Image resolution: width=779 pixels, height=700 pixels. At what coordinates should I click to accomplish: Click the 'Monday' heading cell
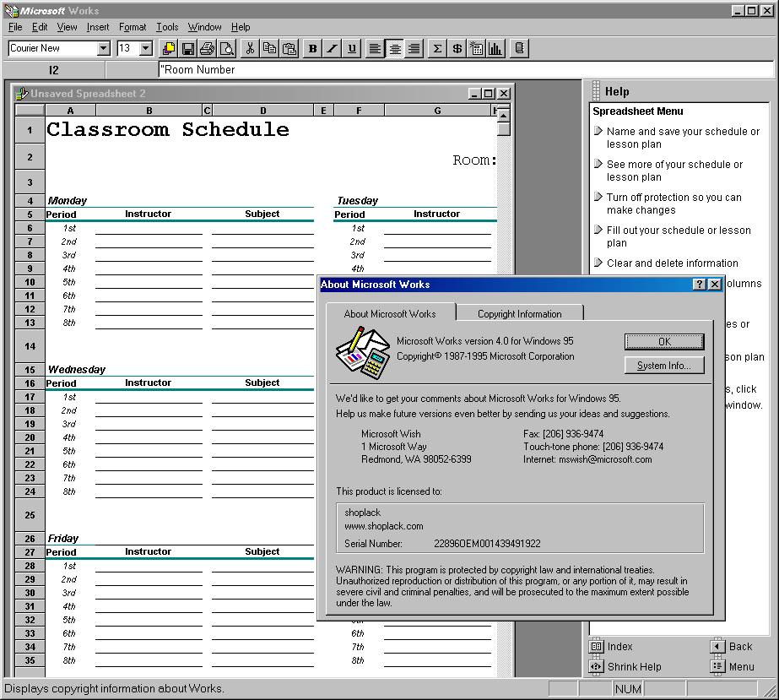tap(67, 201)
